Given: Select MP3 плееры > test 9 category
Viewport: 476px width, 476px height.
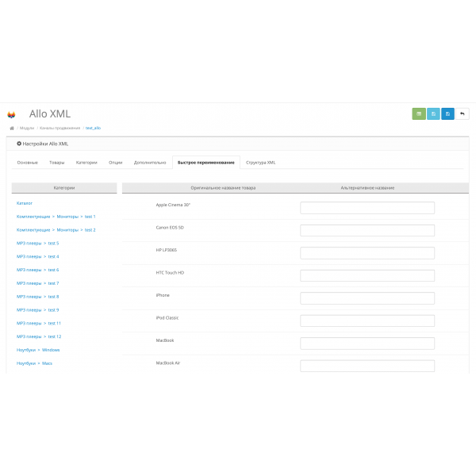Looking at the screenshot, I should tap(37, 310).
